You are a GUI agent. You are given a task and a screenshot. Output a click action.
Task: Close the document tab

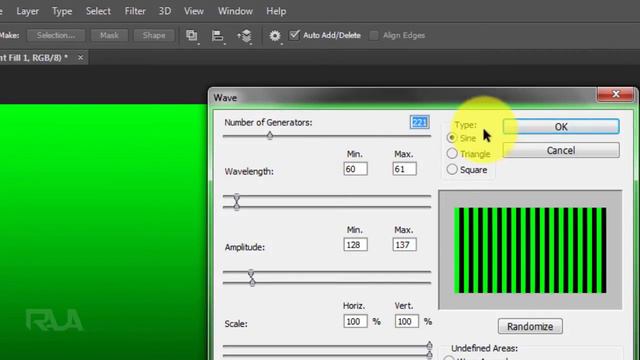coord(80,58)
